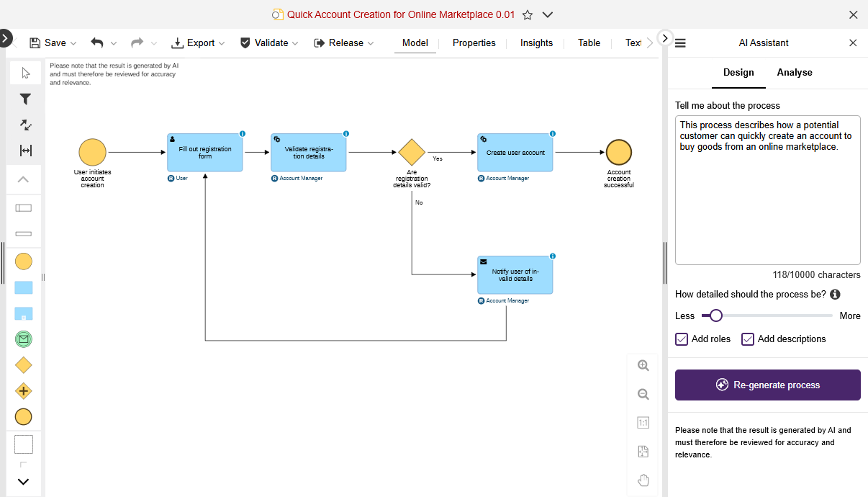Click the Re-generate process button
This screenshot has height=497, width=868.
pos(767,385)
